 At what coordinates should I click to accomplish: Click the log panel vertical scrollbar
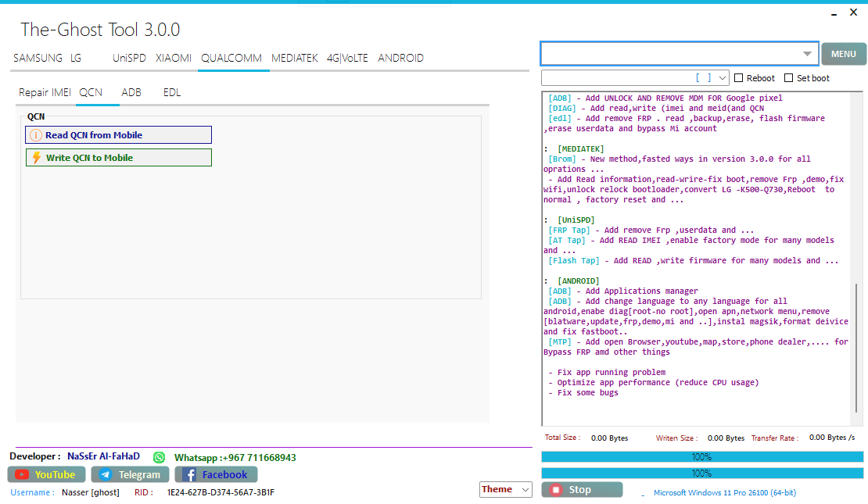click(x=859, y=352)
